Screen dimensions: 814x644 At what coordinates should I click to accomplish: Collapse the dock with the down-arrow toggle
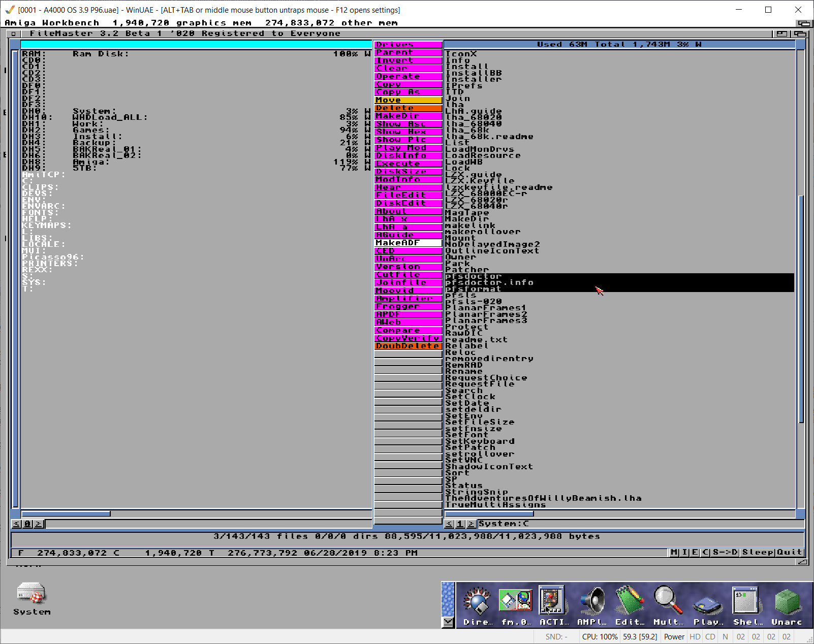[448, 622]
